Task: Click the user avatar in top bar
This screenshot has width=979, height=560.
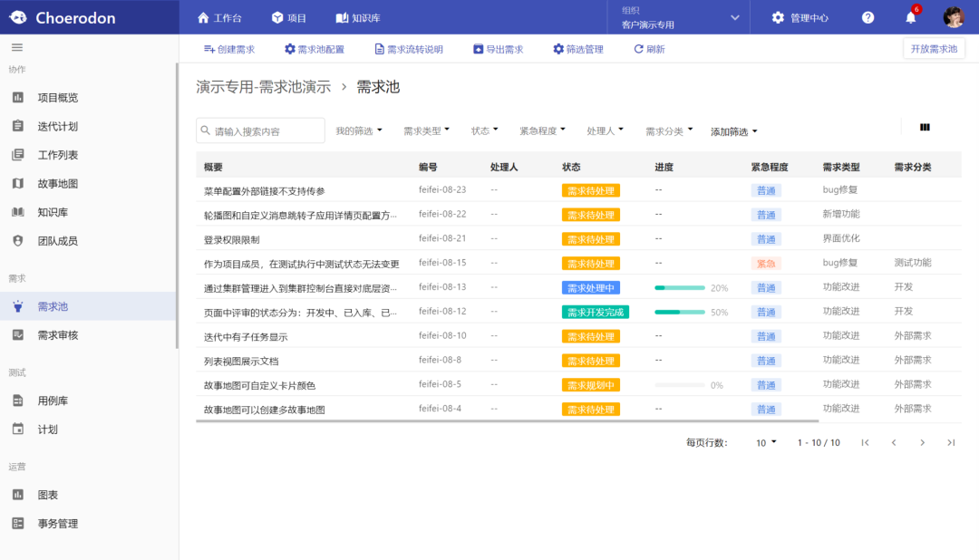Action: (x=954, y=17)
